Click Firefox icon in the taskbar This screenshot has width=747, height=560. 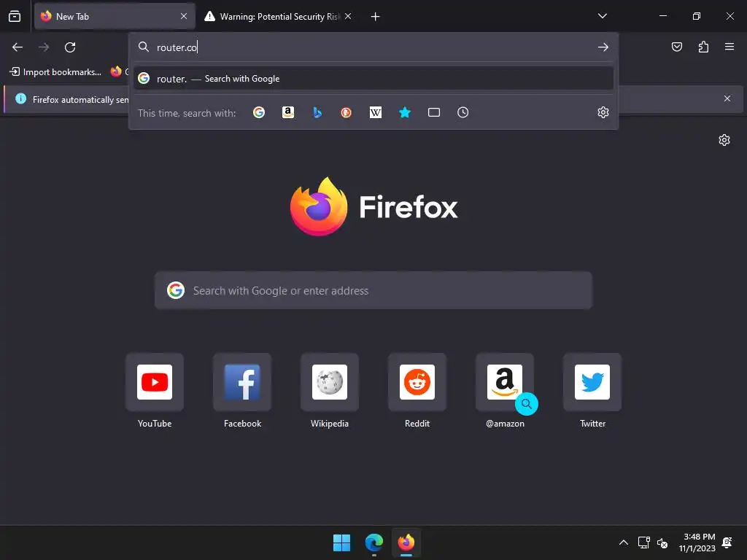(406, 542)
